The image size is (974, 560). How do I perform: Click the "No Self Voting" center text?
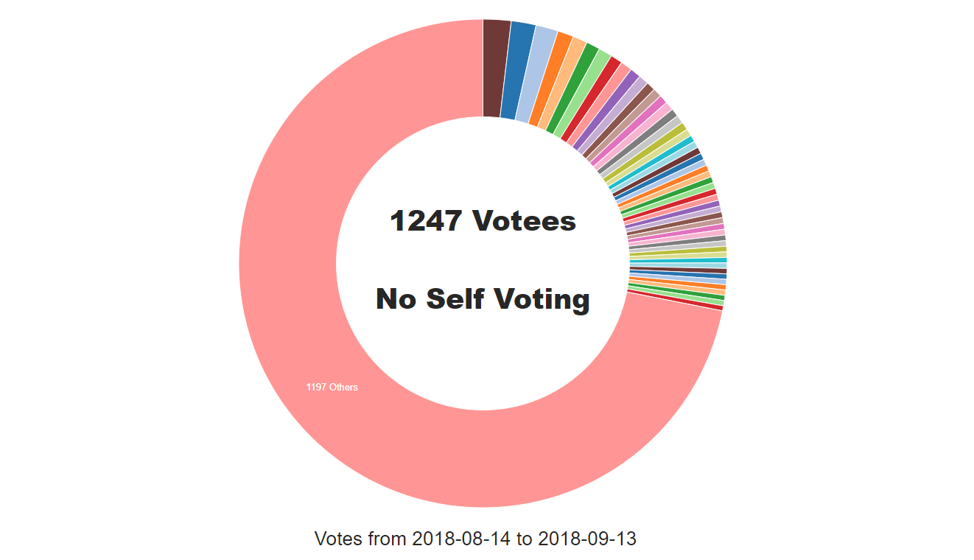click(483, 299)
